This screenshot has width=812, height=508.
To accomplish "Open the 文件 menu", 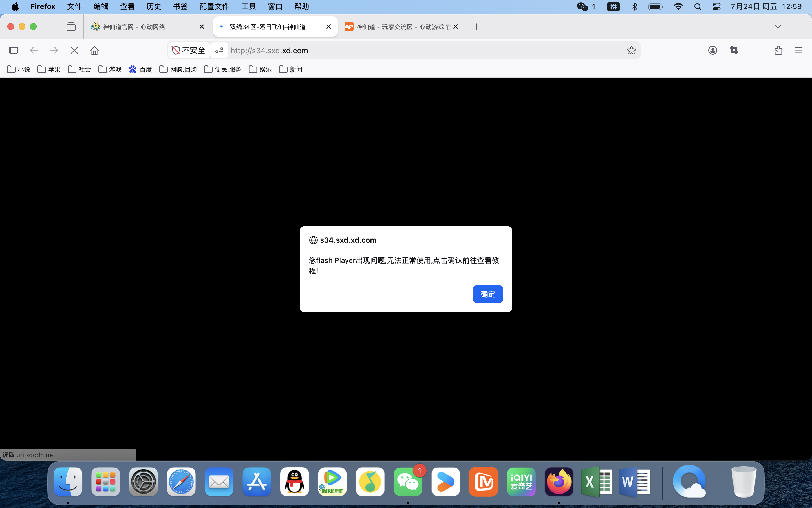I will coord(74,6).
